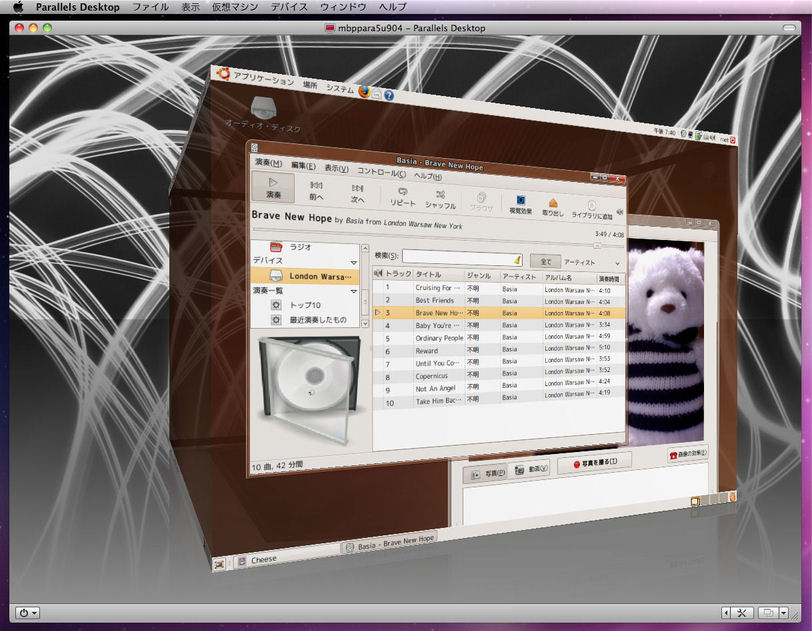Open the search filter dropdown chevron beside アーティスト

617,264
